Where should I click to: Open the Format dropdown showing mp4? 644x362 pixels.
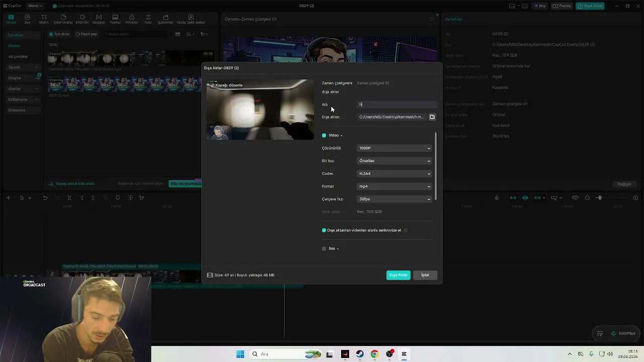pyautogui.click(x=394, y=186)
